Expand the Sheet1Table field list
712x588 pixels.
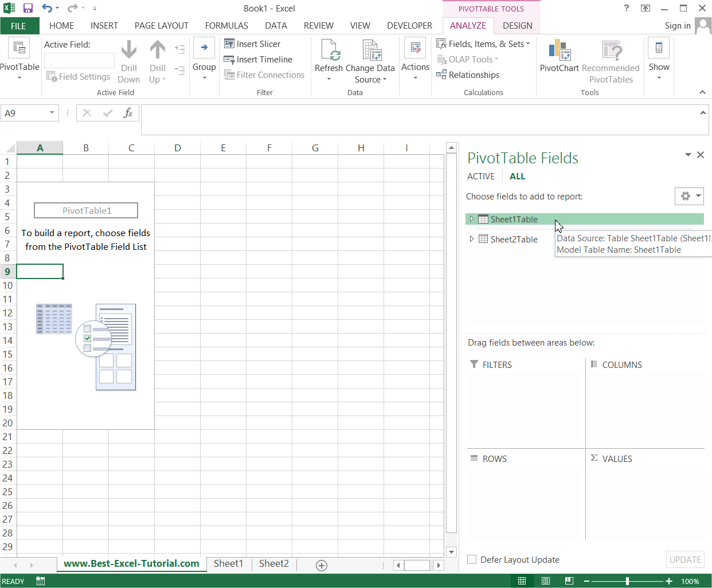pos(471,219)
